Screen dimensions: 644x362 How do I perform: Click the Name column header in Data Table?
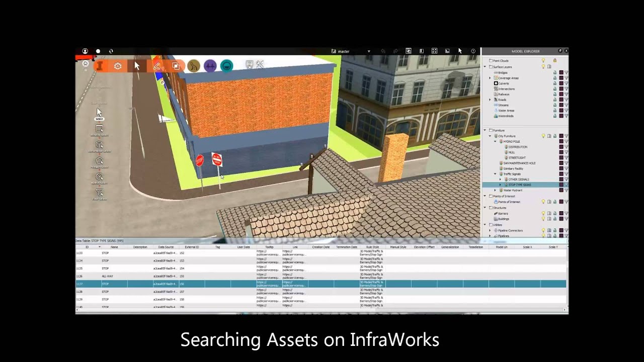[x=114, y=247]
